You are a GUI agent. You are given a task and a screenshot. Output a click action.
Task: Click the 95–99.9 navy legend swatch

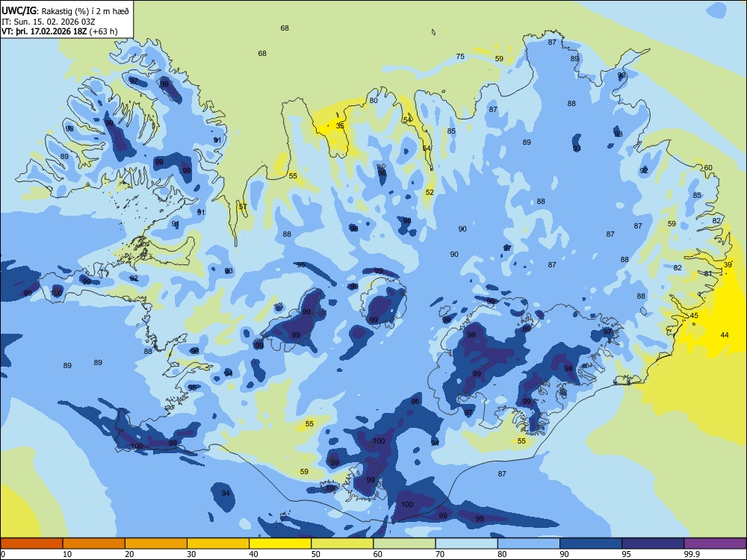653,544
